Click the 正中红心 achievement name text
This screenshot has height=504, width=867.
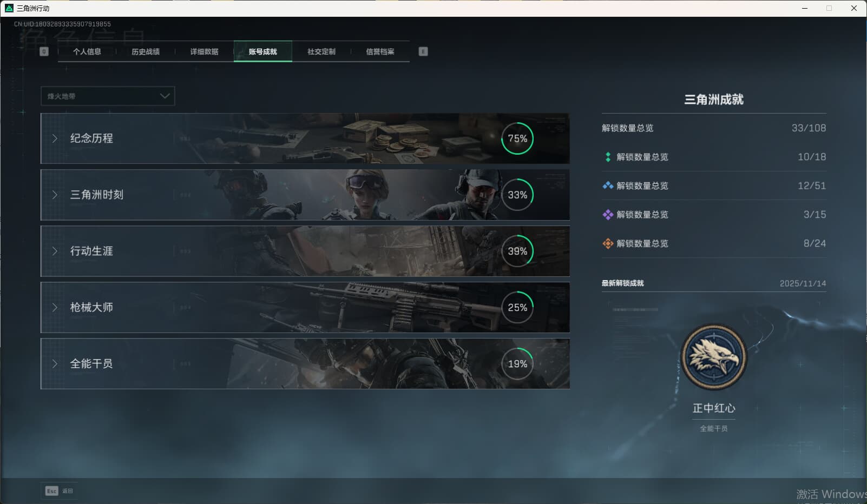click(x=714, y=408)
